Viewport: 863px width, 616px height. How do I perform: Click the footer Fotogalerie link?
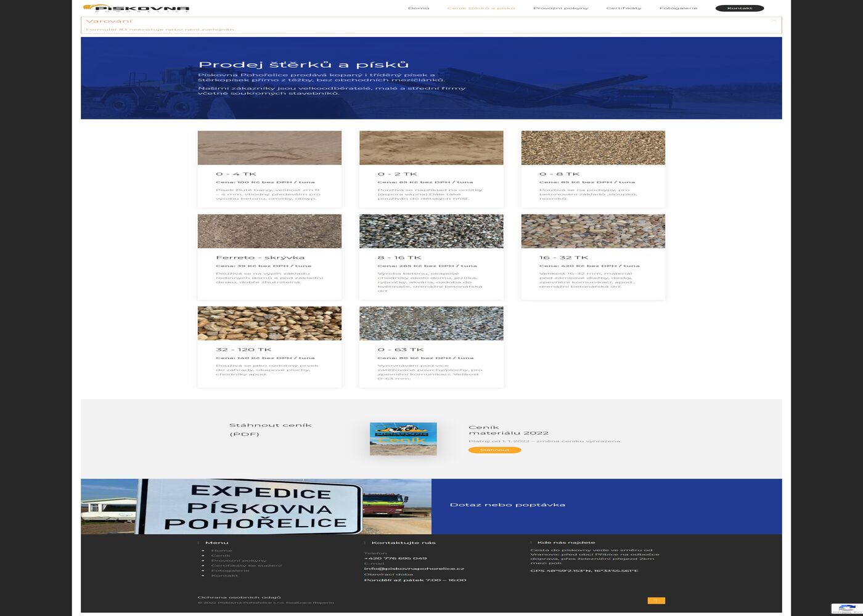coord(230,570)
